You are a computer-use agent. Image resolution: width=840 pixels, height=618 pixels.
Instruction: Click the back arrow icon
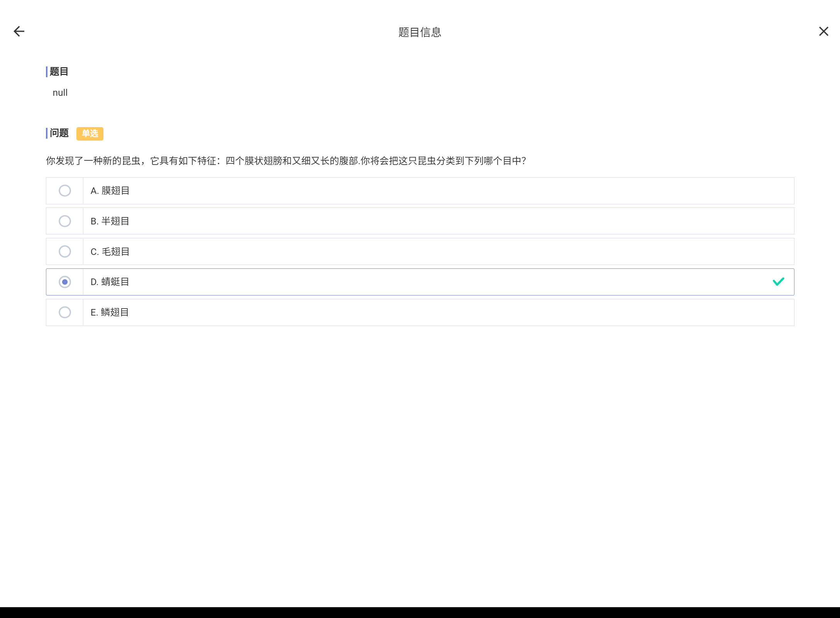[19, 31]
